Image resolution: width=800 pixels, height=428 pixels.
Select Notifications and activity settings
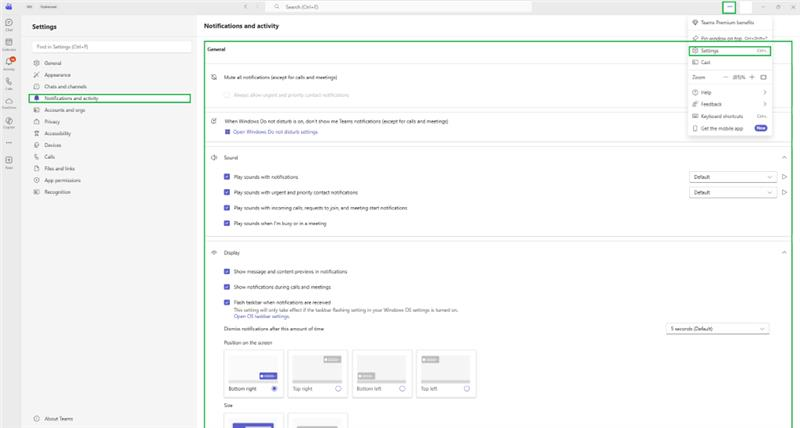(x=110, y=98)
